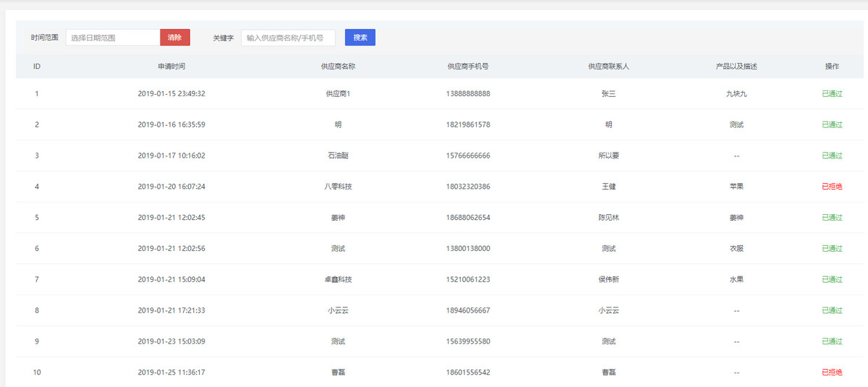Click the 选择日期范围 date range field
Viewport: 868px width, 387px height.
tap(113, 38)
